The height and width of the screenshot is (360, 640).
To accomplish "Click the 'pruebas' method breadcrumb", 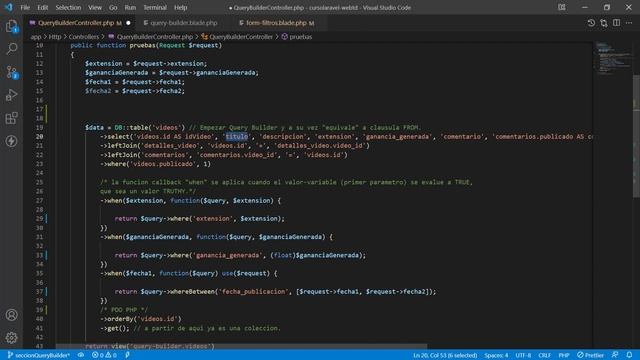I will point(300,37).
